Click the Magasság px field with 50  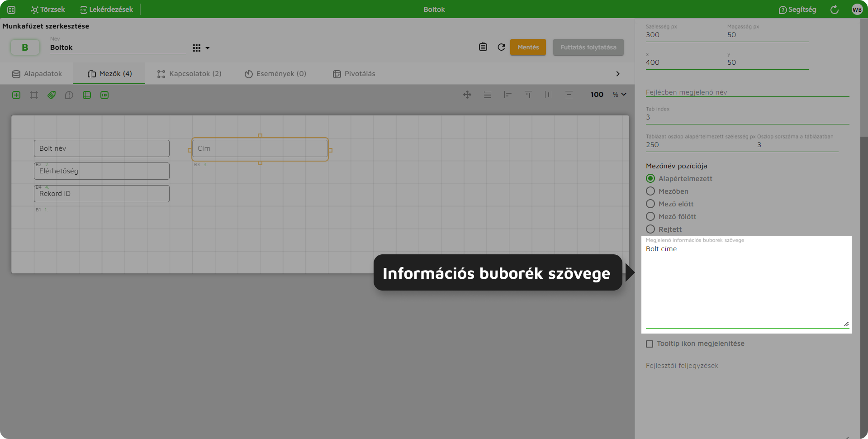[768, 35]
